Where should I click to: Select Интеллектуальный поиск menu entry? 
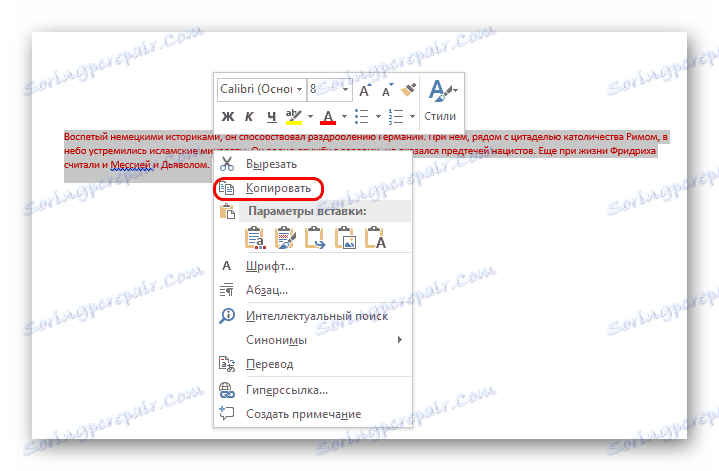tap(313, 316)
